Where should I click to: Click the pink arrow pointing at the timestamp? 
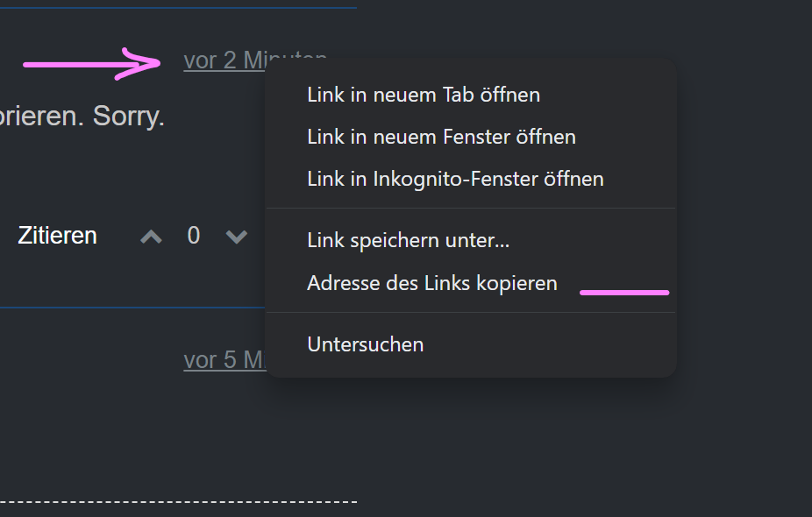click(x=92, y=64)
